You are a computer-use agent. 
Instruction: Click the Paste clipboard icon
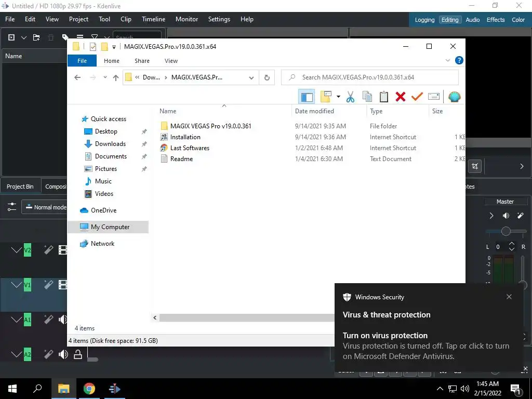click(384, 97)
